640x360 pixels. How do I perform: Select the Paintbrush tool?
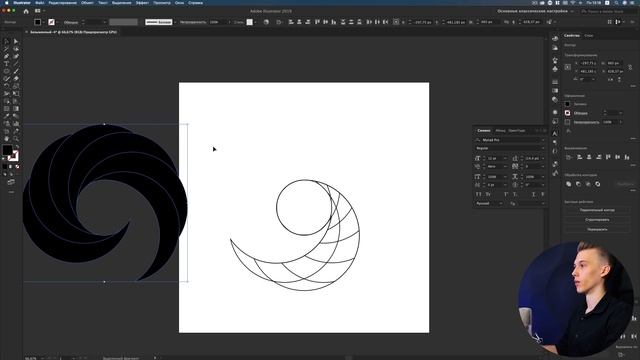(x=16, y=71)
